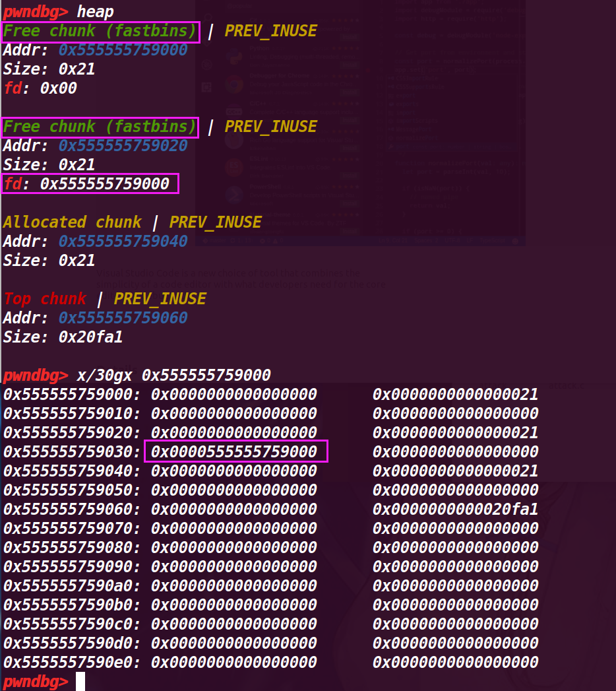
Task: Click the red 'Top chunk' label
Action: (45, 299)
